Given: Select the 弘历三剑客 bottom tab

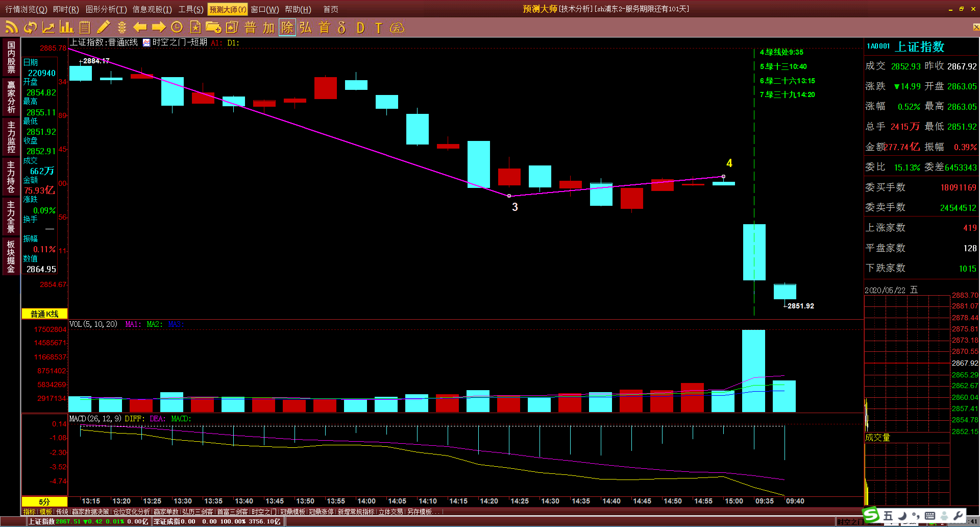Looking at the screenshot, I should pos(198,512).
